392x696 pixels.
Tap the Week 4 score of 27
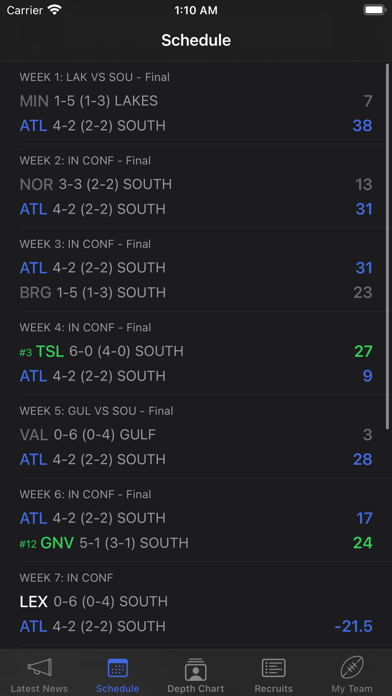point(363,351)
